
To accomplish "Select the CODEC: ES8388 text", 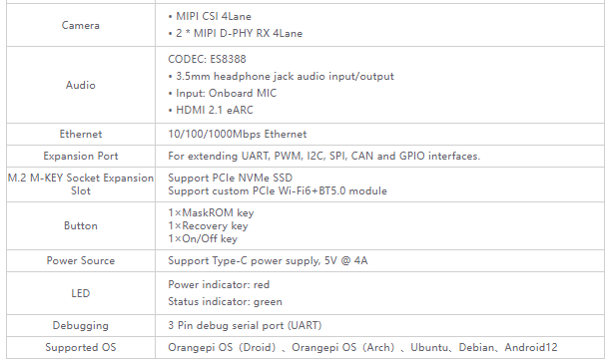I will point(207,59).
